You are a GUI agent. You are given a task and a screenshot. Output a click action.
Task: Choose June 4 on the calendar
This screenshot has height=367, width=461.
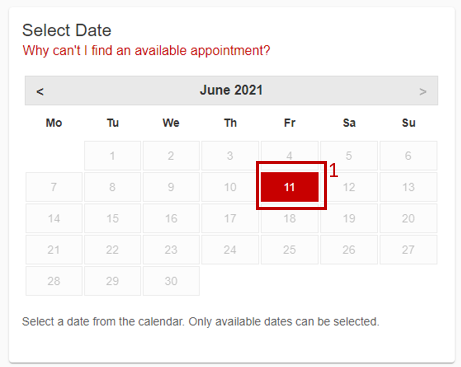tap(290, 156)
